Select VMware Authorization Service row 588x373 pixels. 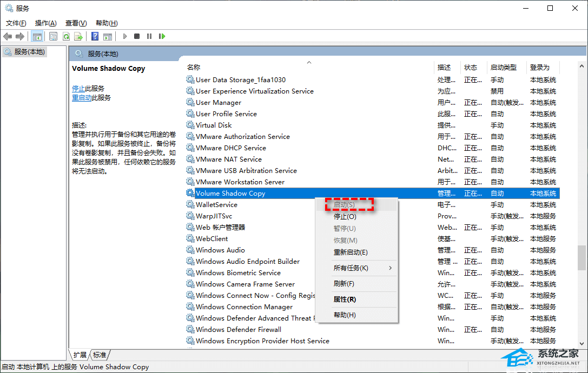(372, 136)
